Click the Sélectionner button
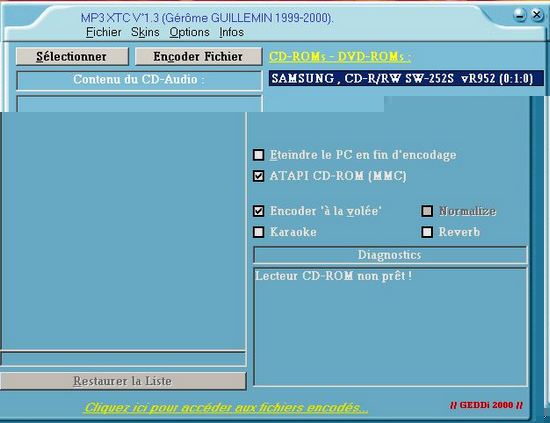This screenshot has width=550, height=423. click(x=72, y=56)
